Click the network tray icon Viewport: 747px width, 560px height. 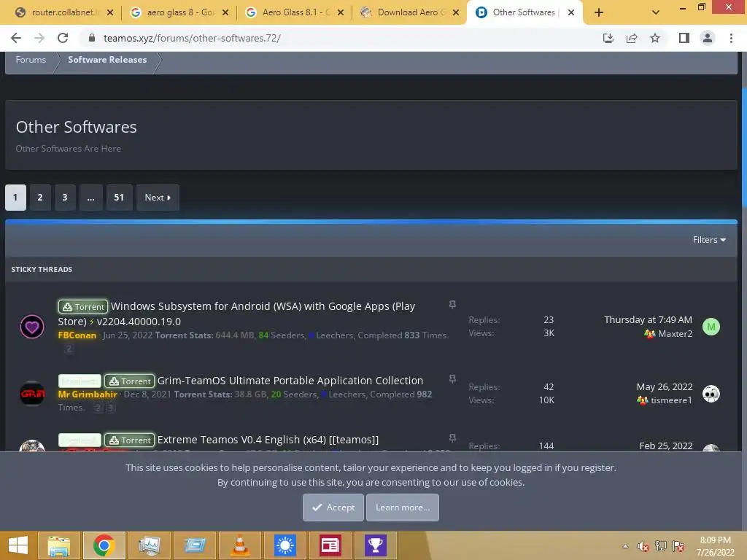click(x=661, y=546)
